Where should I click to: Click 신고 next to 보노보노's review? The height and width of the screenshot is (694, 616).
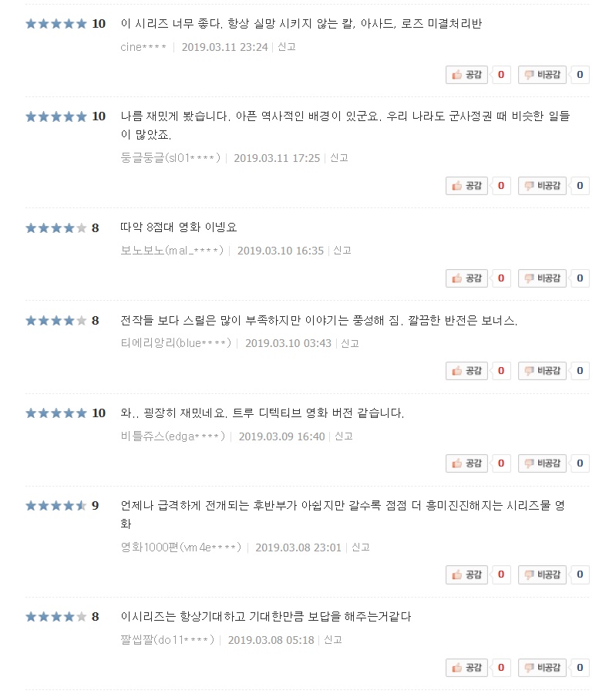342,251
